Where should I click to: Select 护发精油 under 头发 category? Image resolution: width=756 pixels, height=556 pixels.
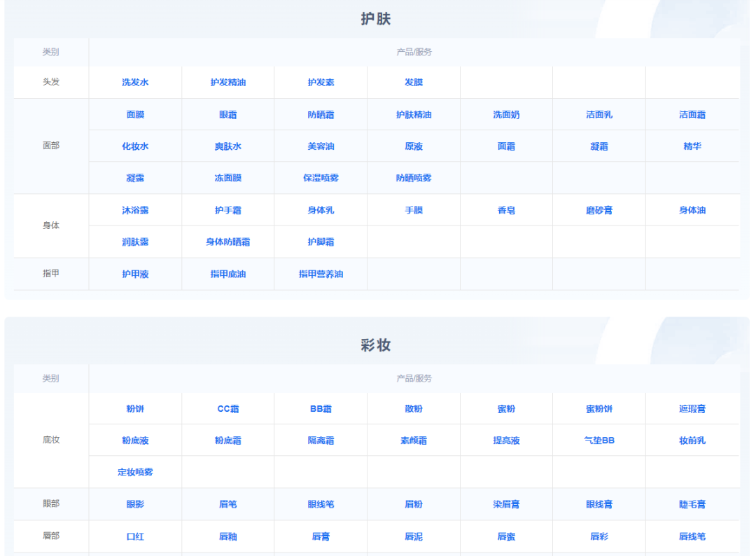(228, 82)
